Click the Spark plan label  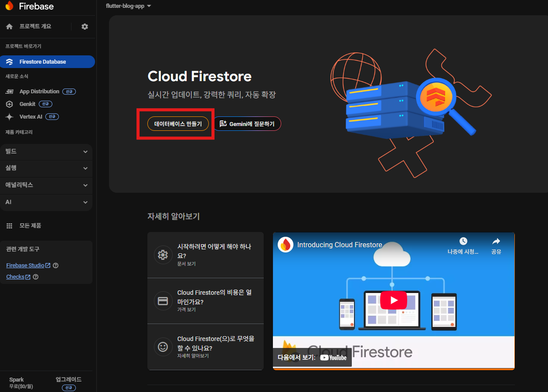pyautogui.click(x=17, y=379)
